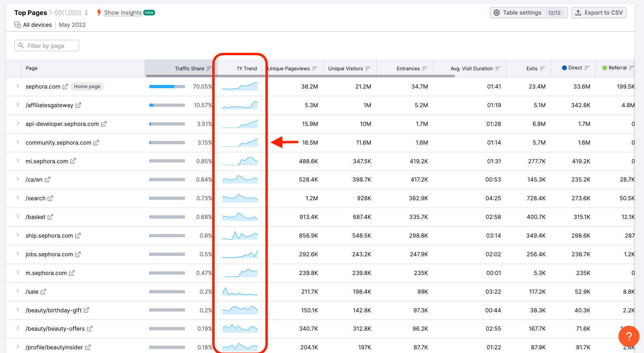Expand the mi.sephora.com row
Image resolution: width=644 pixels, height=353 pixels.
pos(17,161)
